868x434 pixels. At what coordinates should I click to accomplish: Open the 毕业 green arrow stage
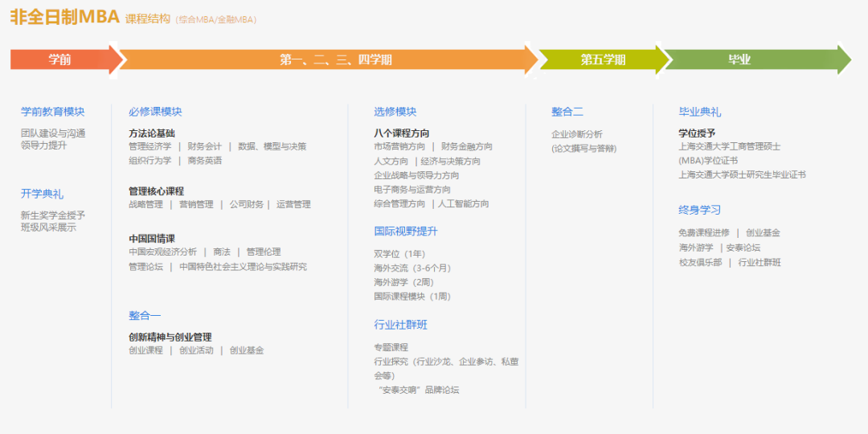point(739,59)
